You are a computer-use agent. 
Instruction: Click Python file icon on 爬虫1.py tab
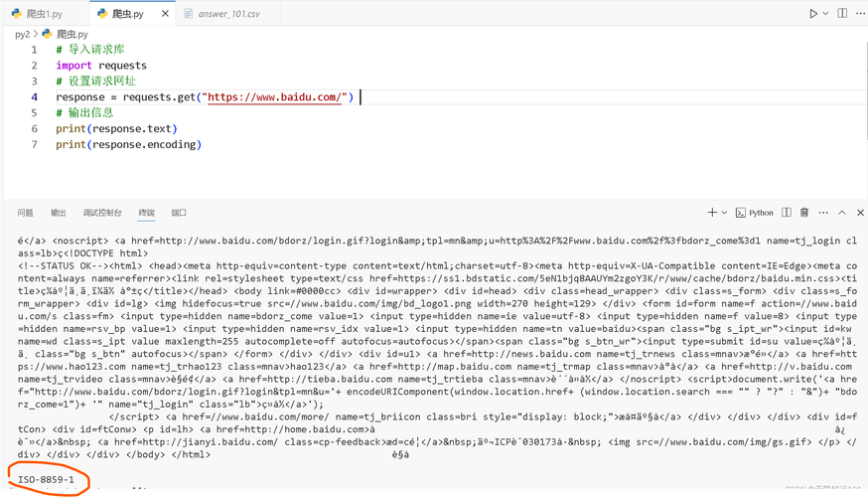click(x=17, y=13)
